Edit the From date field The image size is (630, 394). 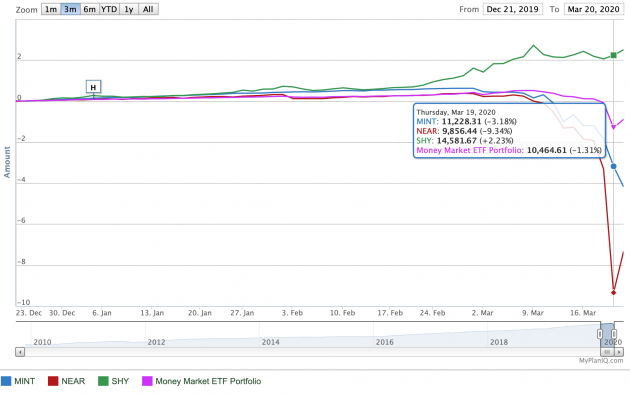513,9
